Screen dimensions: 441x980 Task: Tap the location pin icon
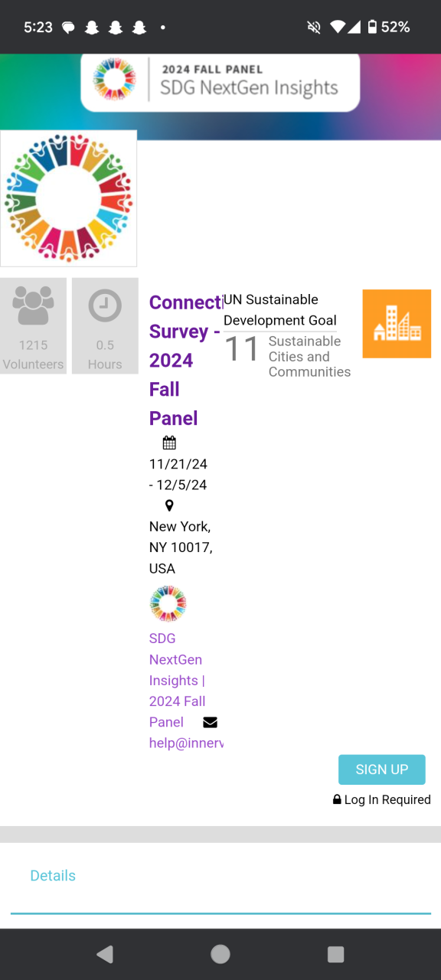click(x=169, y=505)
